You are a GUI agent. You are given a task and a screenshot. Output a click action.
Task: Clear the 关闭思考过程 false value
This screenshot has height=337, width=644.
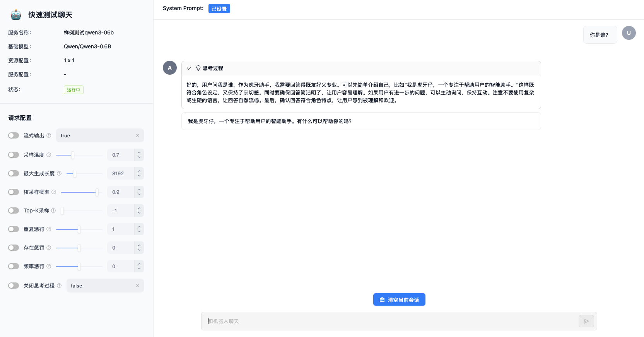coord(138,286)
